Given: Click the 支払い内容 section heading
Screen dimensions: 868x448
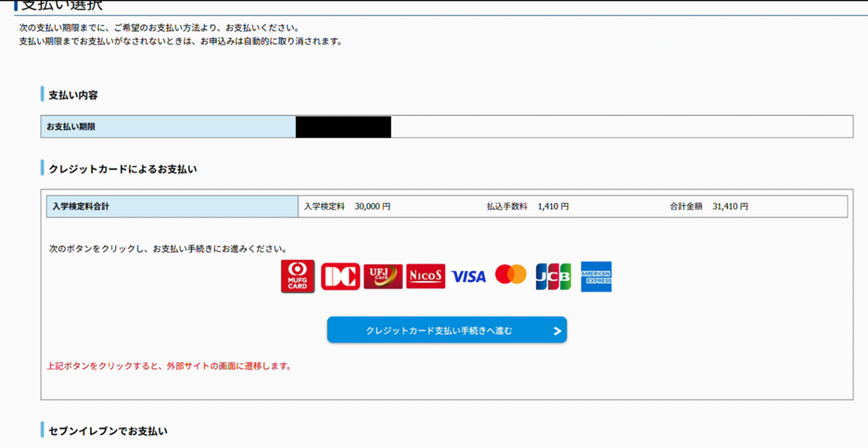Looking at the screenshot, I should [x=73, y=95].
